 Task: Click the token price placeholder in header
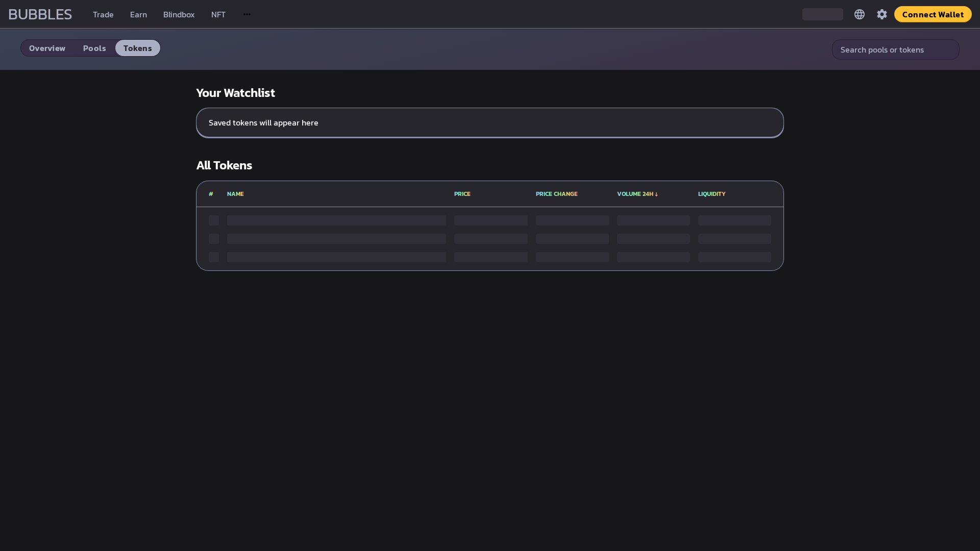point(822,14)
